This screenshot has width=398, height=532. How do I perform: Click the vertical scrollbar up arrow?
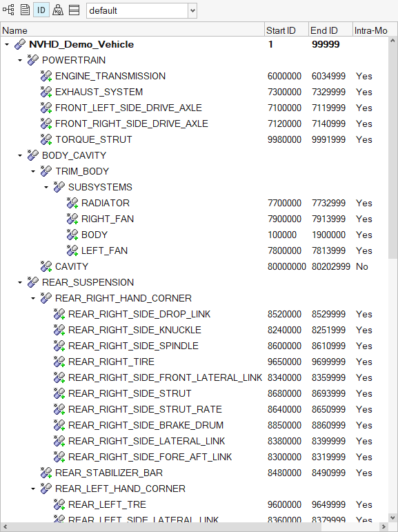coord(393,41)
